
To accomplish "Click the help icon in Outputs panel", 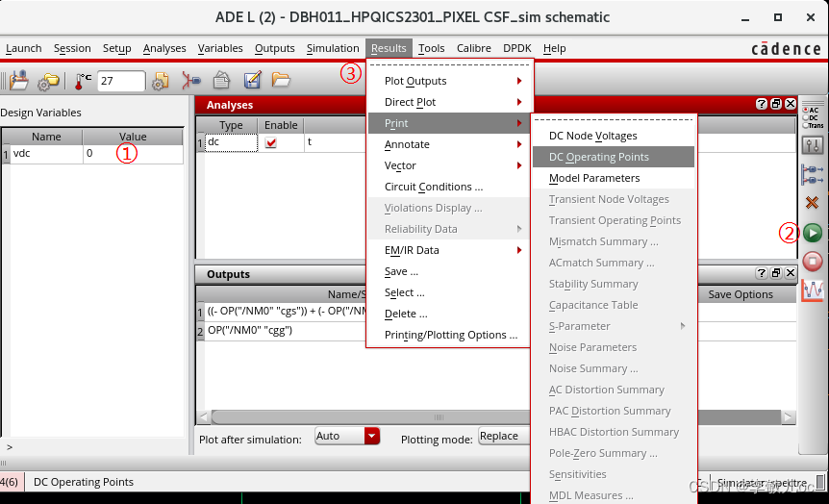I will 761,273.
